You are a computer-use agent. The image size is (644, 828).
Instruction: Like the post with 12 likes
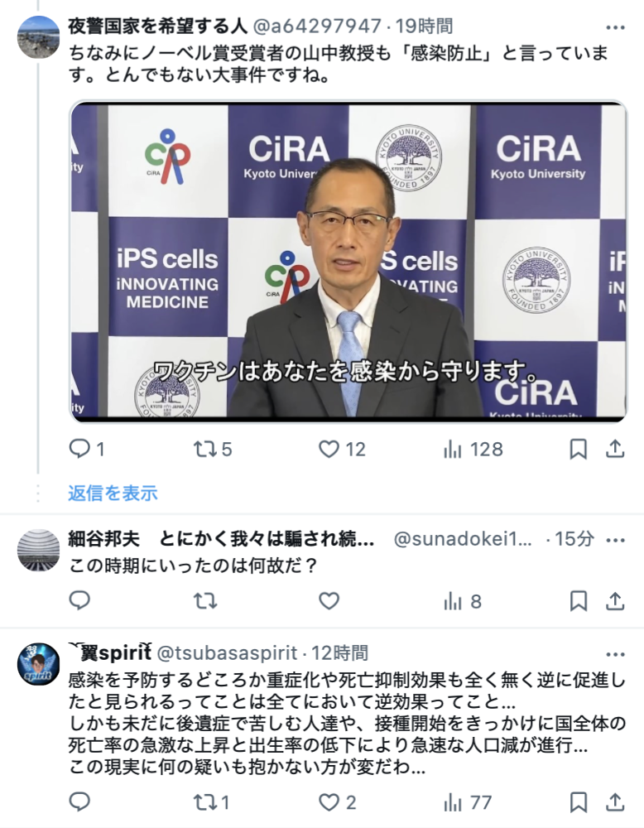pos(342,450)
